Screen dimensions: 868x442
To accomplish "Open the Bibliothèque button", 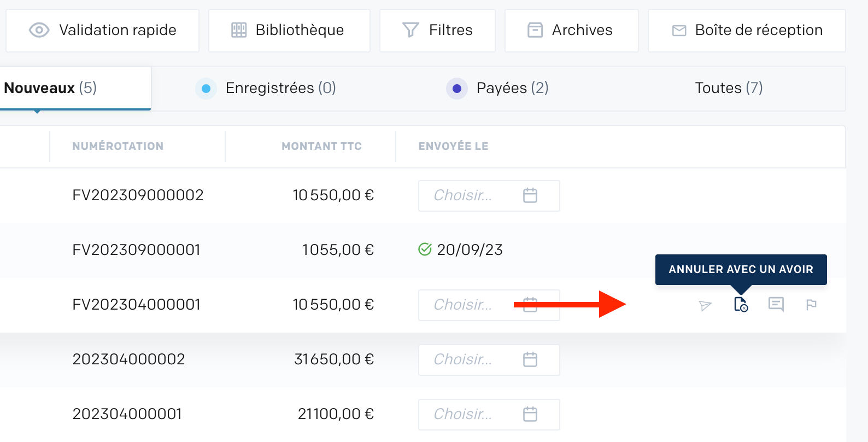I will click(x=289, y=31).
